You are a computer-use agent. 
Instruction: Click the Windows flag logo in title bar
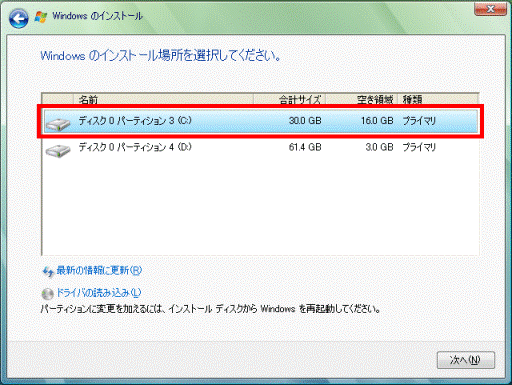tap(41, 17)
